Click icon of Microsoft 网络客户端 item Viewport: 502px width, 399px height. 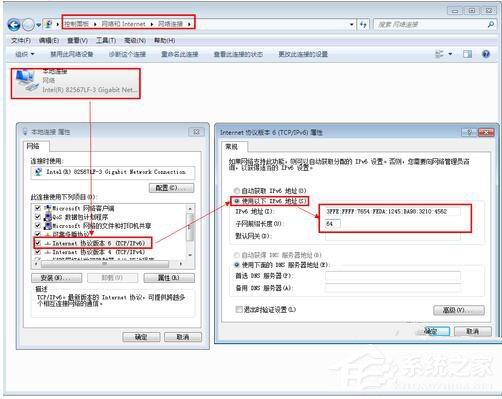[x=48, y=208]
